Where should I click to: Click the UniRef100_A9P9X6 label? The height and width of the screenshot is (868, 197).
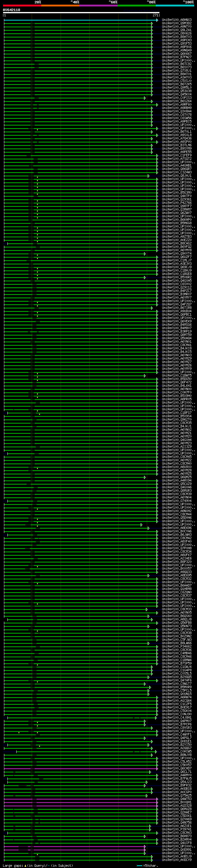point(177,47)
